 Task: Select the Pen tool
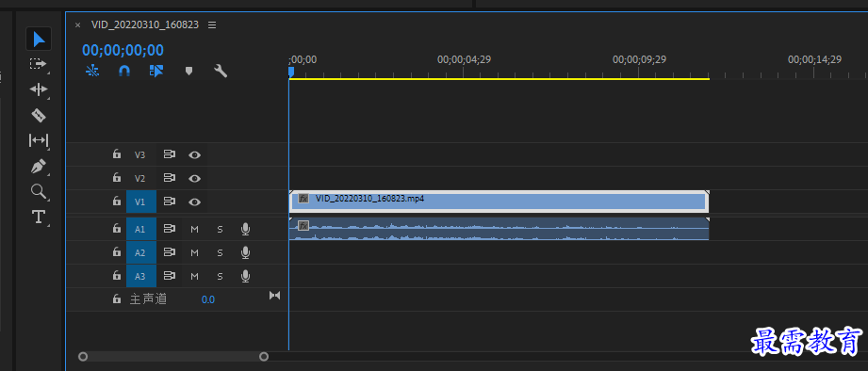[39, 166]
